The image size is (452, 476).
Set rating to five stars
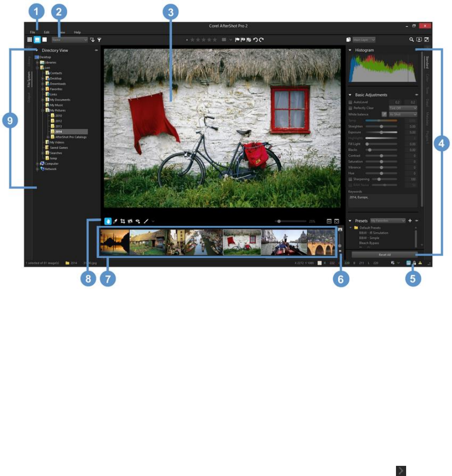[215, 40]
